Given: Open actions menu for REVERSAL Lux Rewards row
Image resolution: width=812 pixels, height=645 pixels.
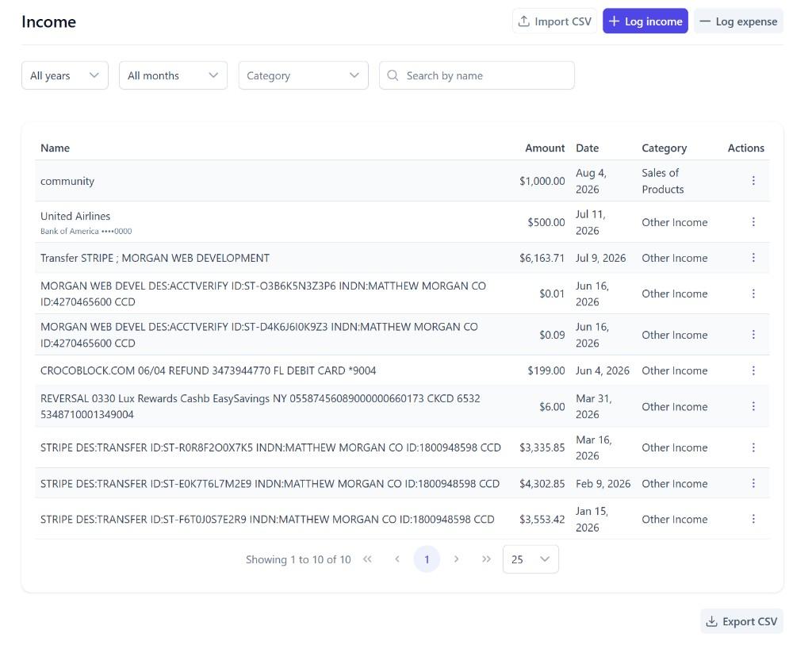Looking at the screenshot, I should (x=753, y=407).
